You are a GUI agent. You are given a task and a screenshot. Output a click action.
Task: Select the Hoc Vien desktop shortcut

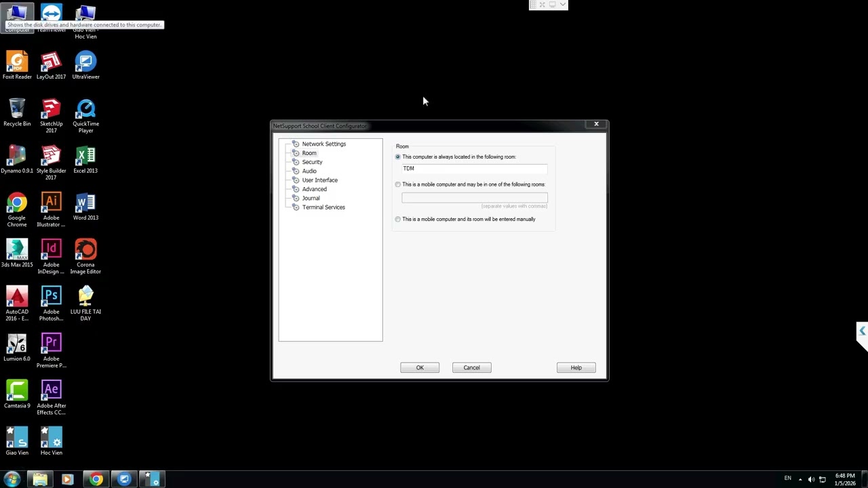click(51, 441)
